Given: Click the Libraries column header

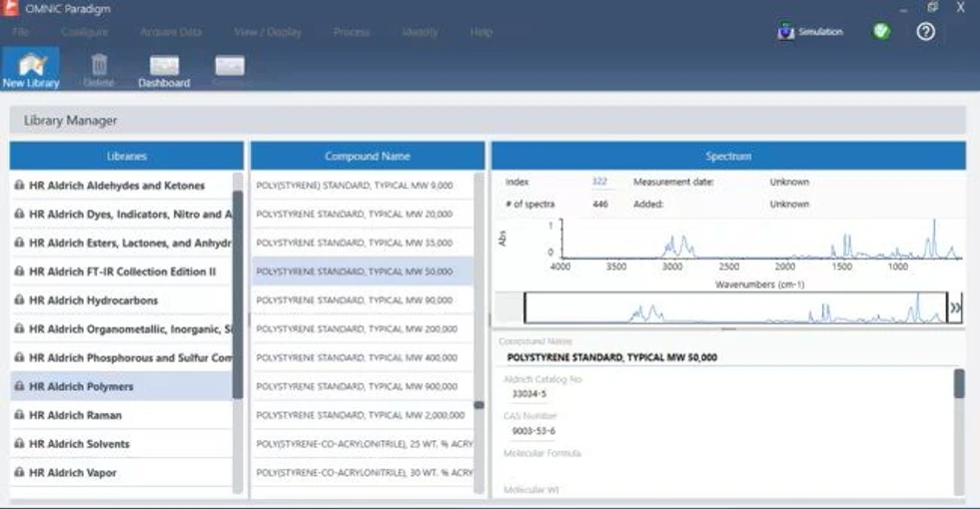Looking at the screenshot, I should point(126,156).
